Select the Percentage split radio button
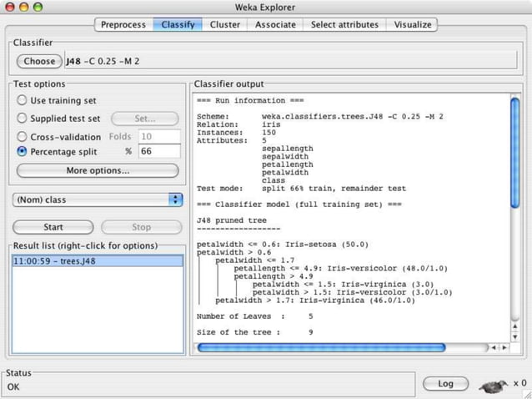 pyautogui.click(x=23, y=152)
